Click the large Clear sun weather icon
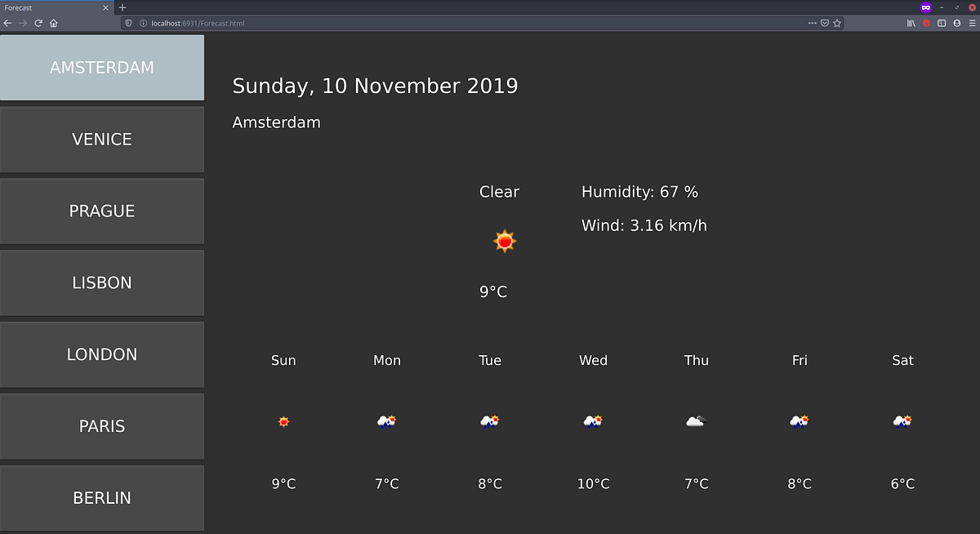 pyautogui.click(x=504, y=241)
